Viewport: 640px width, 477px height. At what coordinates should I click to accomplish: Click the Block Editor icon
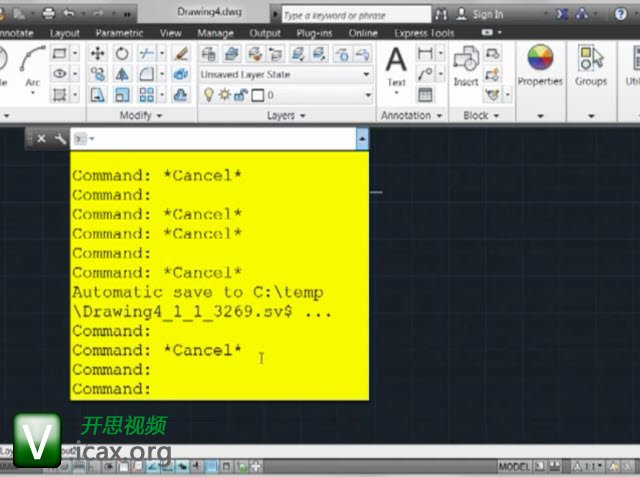click(493, 74)
